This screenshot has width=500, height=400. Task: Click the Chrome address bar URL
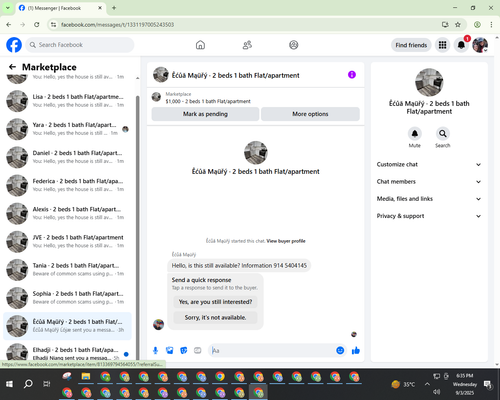[117, 25]
